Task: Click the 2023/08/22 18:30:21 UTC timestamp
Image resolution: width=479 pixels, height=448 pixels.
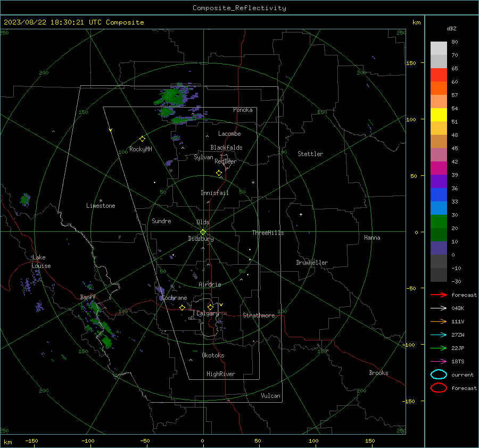Action: click(x=52, y=22)
